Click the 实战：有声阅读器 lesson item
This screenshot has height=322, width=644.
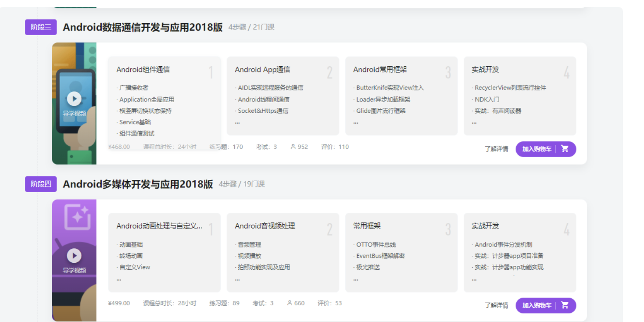[497, 111]
